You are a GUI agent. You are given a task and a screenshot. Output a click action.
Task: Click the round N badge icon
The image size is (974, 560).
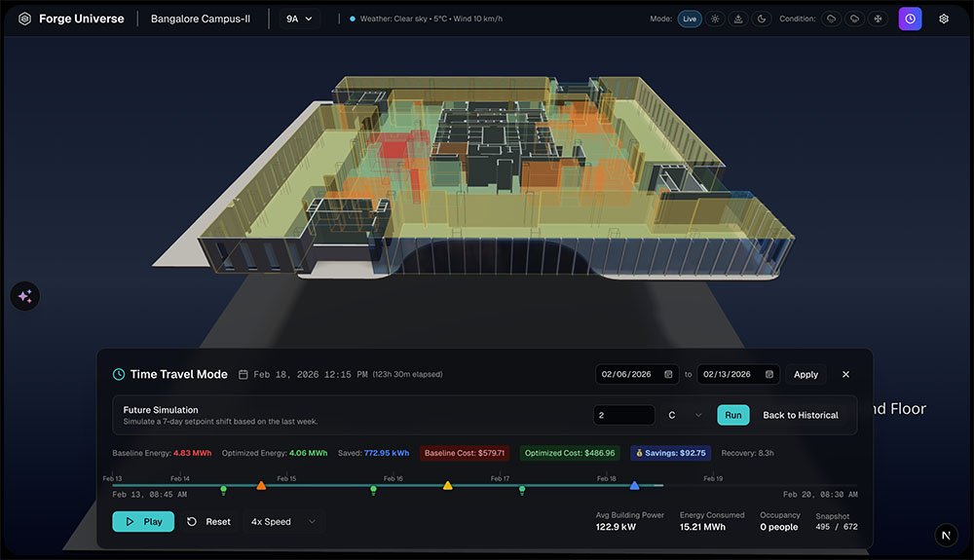click(947, 535)
